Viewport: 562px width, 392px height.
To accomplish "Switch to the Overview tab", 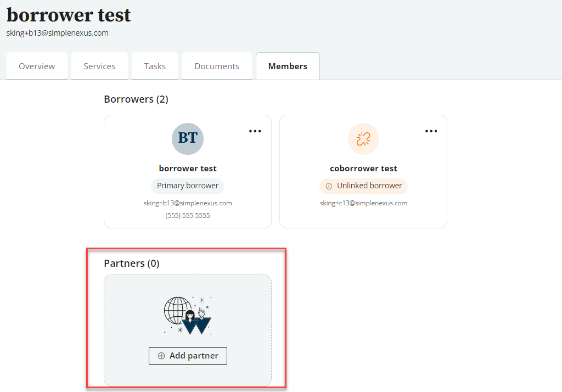I will [37, 66].
